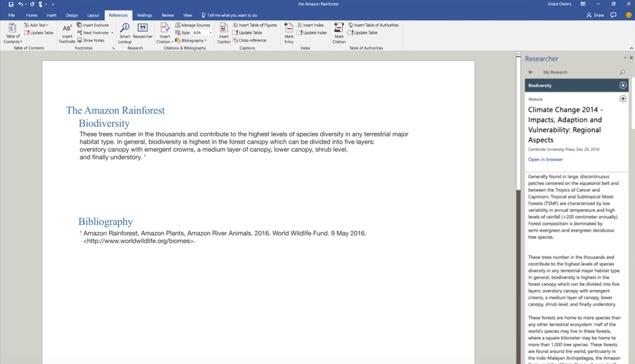Switch to the Mailings tab
The height and width of the screenshot is (364, 635).
(144, 15)
